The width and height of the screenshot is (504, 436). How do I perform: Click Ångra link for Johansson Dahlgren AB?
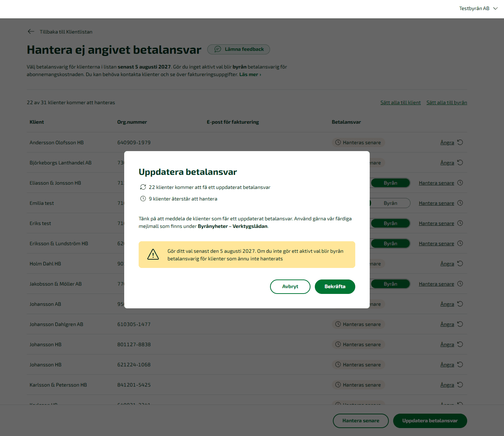pos(447,324)
